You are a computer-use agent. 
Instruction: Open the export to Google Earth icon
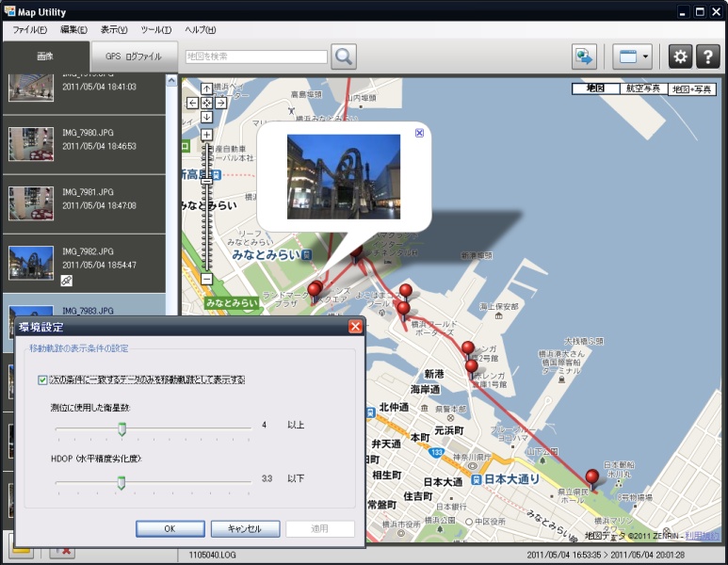[584, 56]
